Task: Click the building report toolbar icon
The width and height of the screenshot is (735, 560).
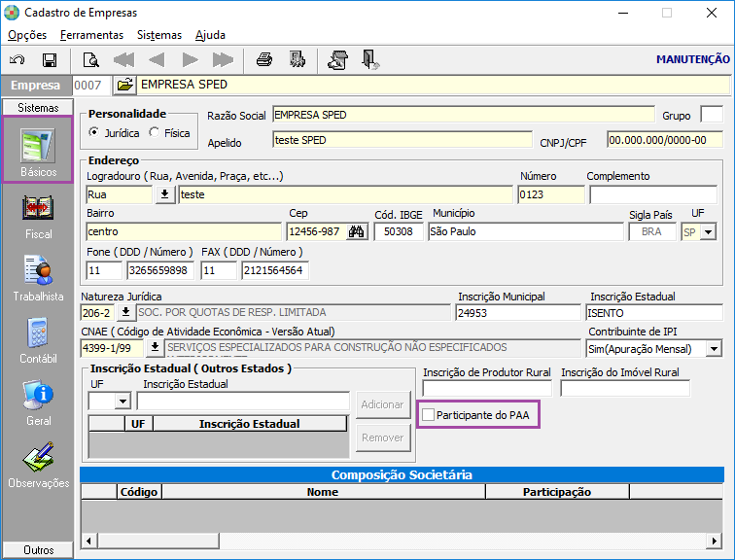Action: click(297, 59)
